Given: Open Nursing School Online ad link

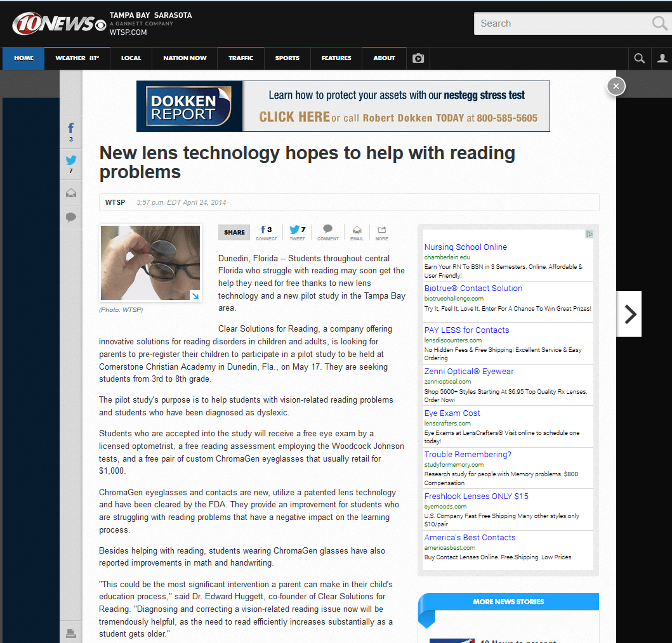Looking at the screenshot, I should (x=465, y=247).
